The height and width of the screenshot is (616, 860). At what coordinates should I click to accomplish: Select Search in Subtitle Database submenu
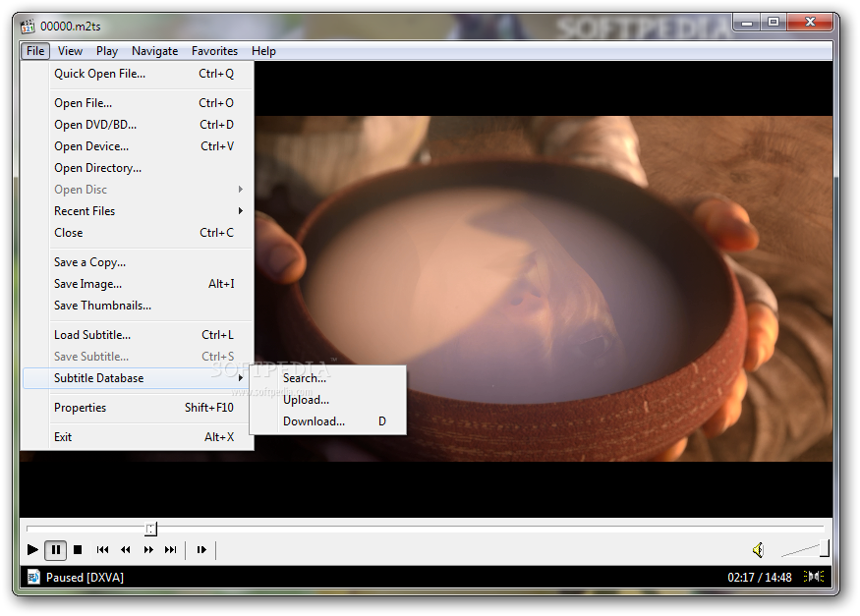click(x=305, y=378)
